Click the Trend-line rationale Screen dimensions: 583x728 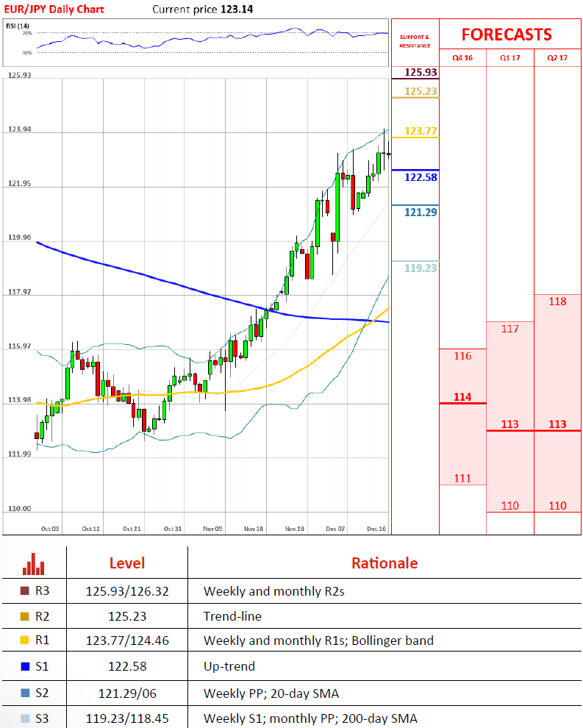[232, 616]
